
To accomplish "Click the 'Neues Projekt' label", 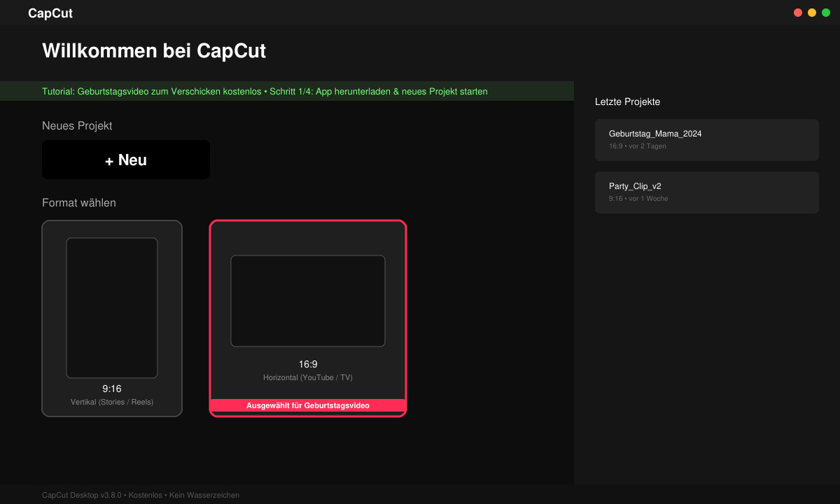I will point(77,126).
